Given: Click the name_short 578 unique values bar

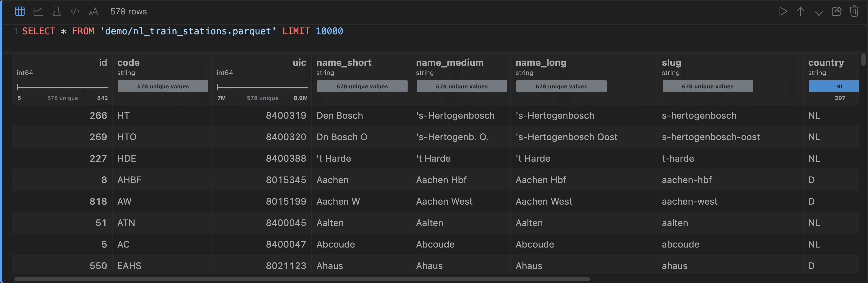Looking at the screenshot, I should tap(362, 86).
